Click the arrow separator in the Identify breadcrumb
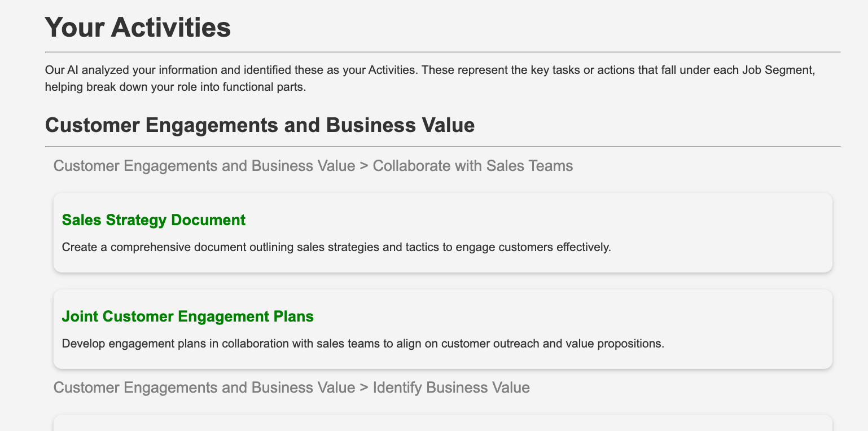 364,388
